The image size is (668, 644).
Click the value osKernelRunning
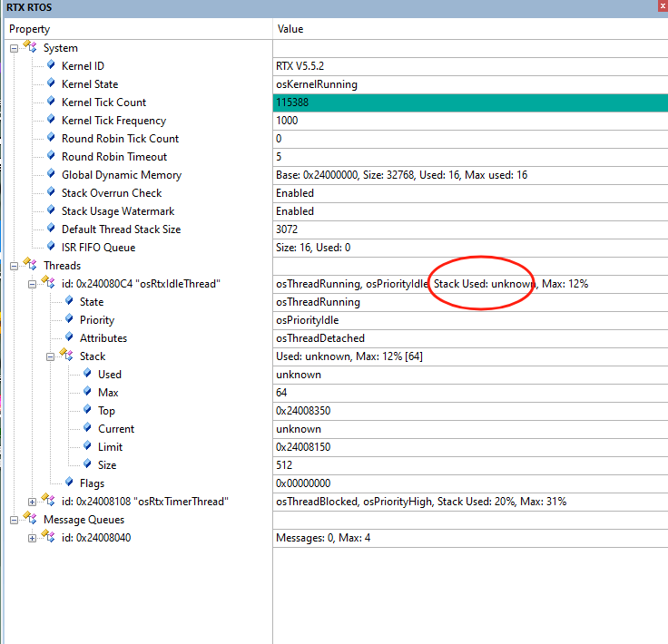(x=317, y=84)
